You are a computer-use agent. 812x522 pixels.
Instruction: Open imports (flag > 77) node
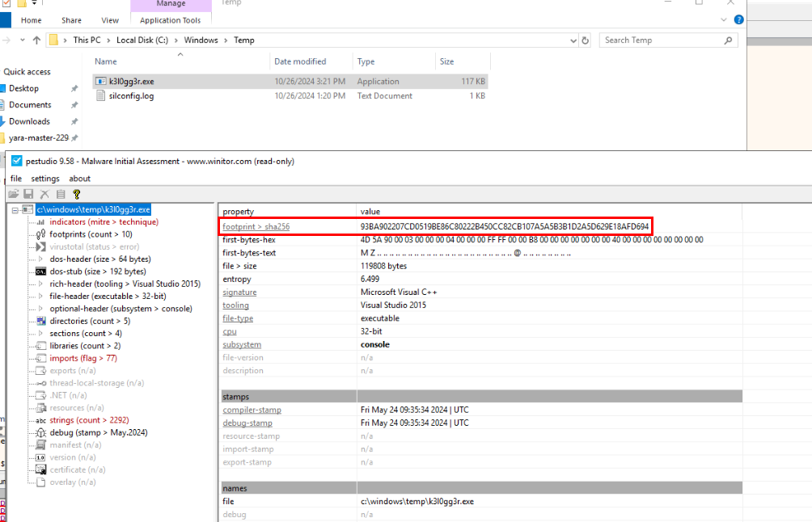(x=82, y=359)
